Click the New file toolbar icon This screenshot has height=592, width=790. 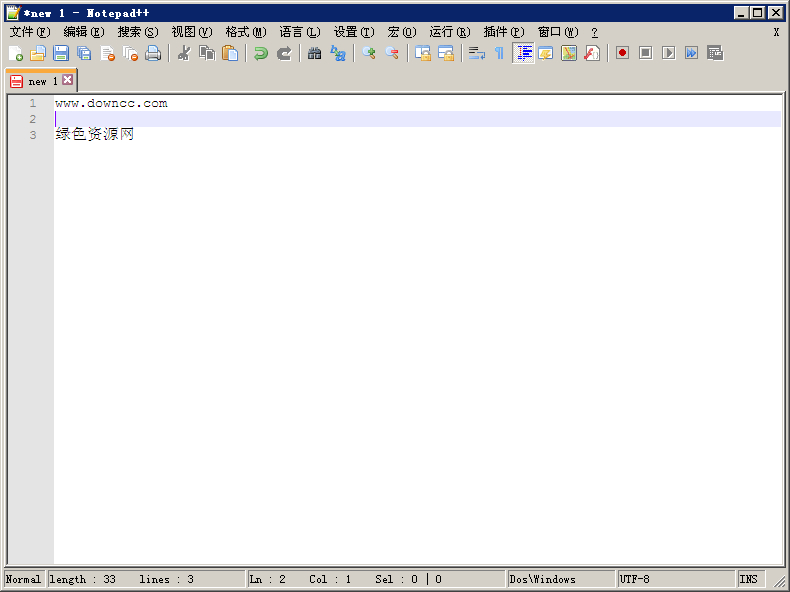15,53
